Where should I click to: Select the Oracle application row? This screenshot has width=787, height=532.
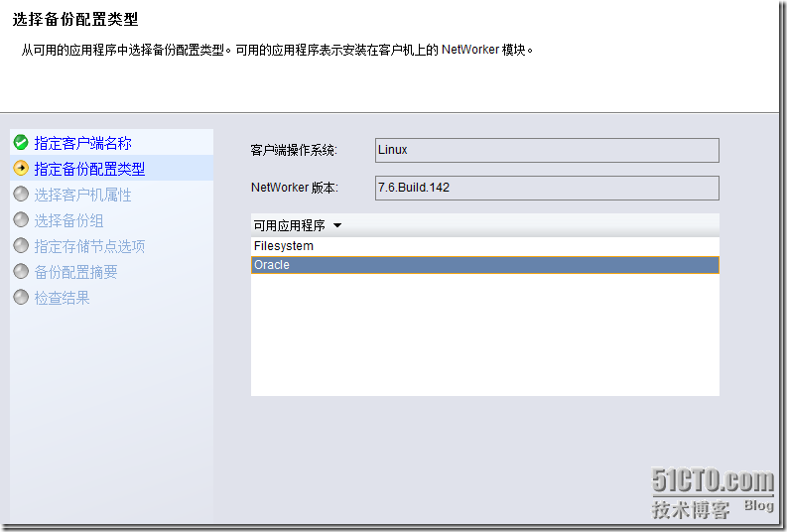point(485,265)
